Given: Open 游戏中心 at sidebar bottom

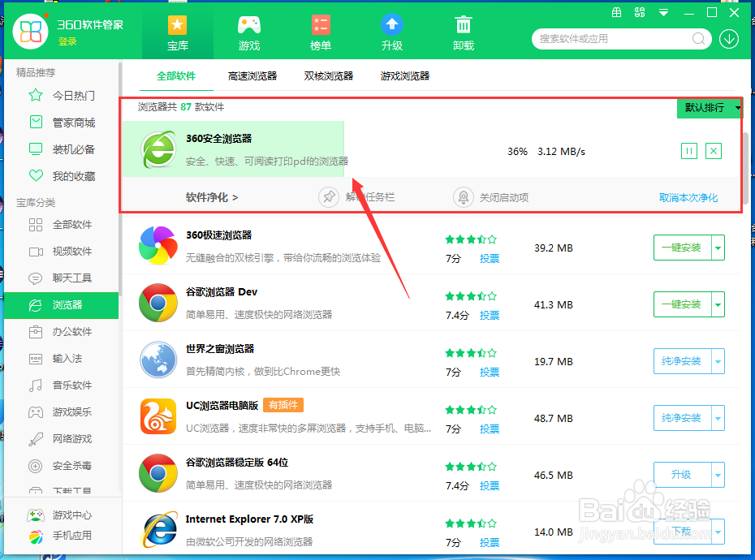Looking at the screenshot, I should pos(60,515).
